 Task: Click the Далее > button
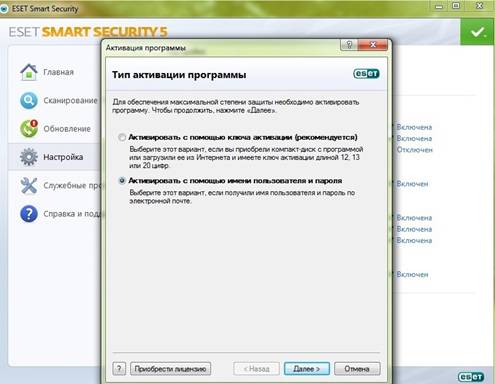pyautogui.click(x=307, y=369)
